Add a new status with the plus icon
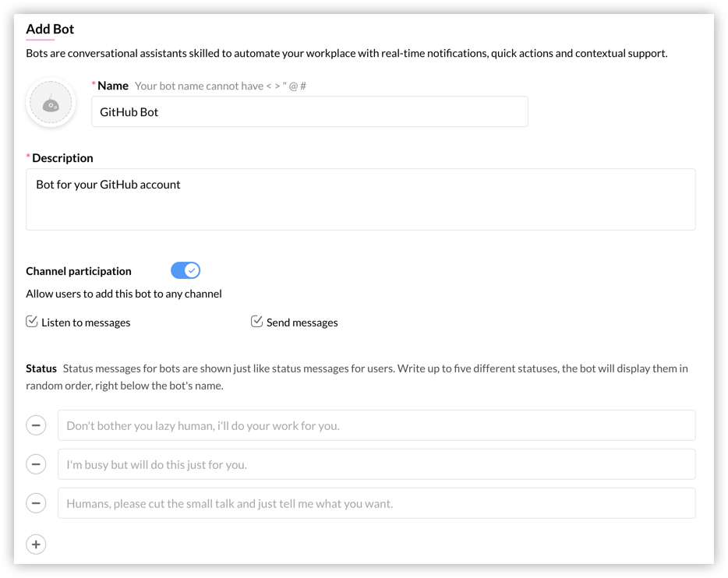This screenshot has width=728, height=578. click(36, 545)
